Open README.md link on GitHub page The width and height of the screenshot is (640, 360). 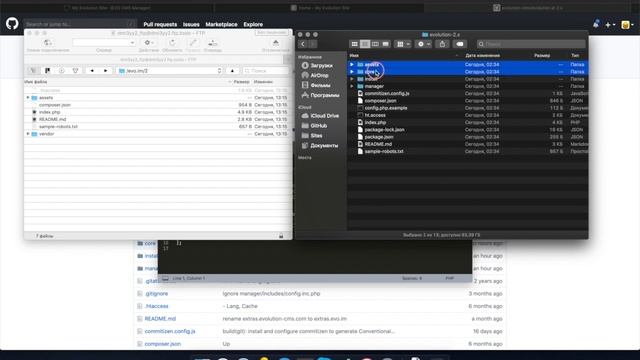160,318
